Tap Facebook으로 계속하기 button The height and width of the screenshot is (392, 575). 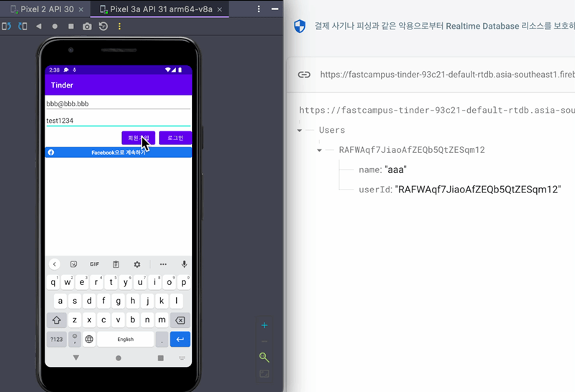point(118,152)
